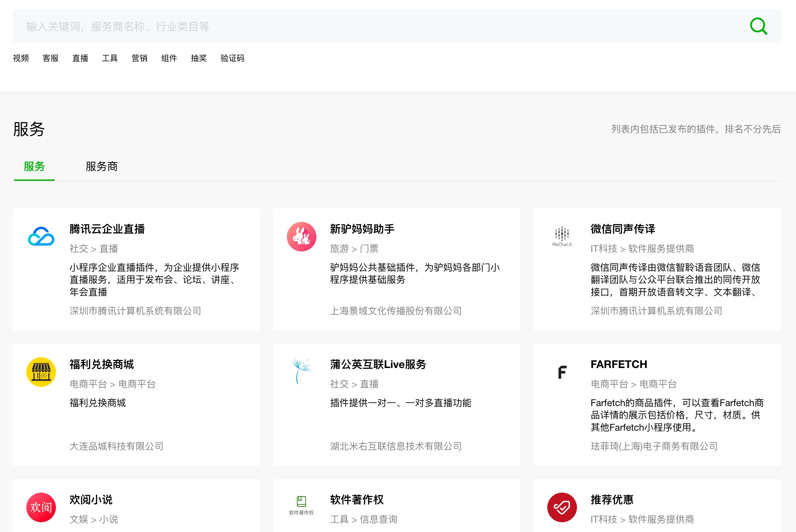Click the 抽奖 keyword tag

pyautogui.click(x=198, y=58)
